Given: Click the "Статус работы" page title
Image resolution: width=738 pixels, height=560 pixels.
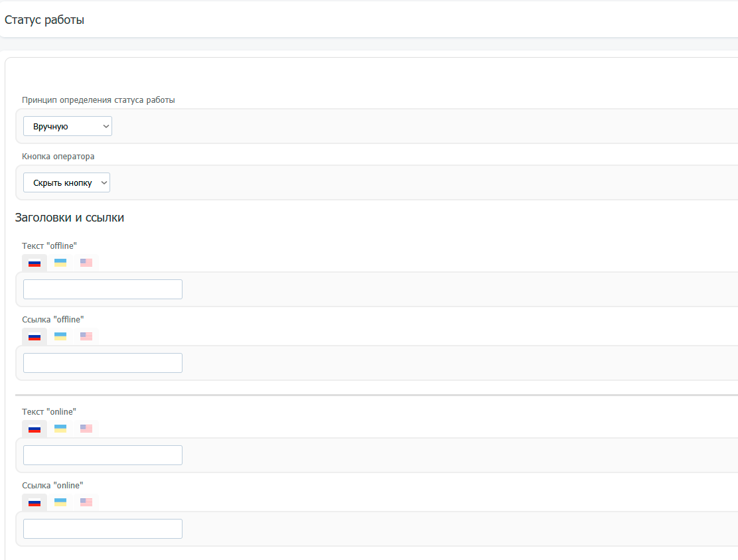Looking at the screenshot, I should 44,20.
